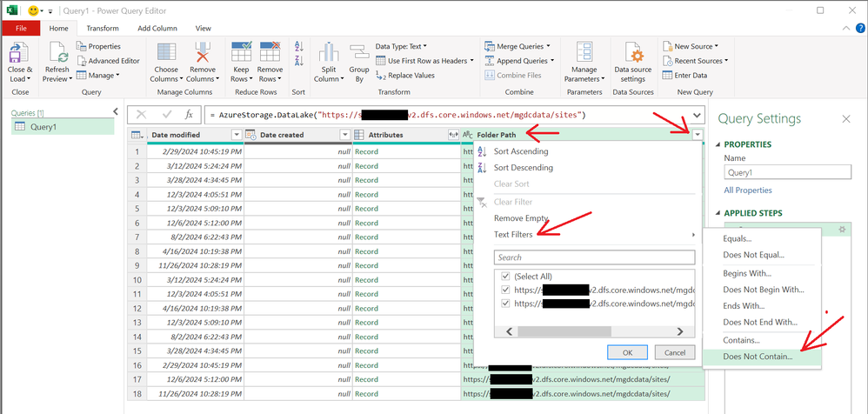Click Use First Row as Headers
Viewport: 868px width, 414px height.
425,61
